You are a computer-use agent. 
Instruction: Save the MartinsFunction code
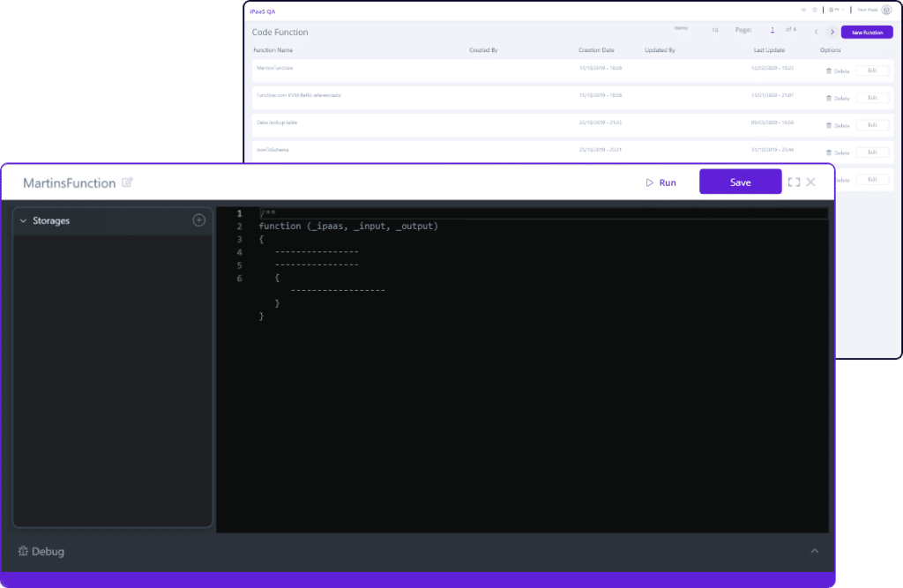(x=740, y=182)
